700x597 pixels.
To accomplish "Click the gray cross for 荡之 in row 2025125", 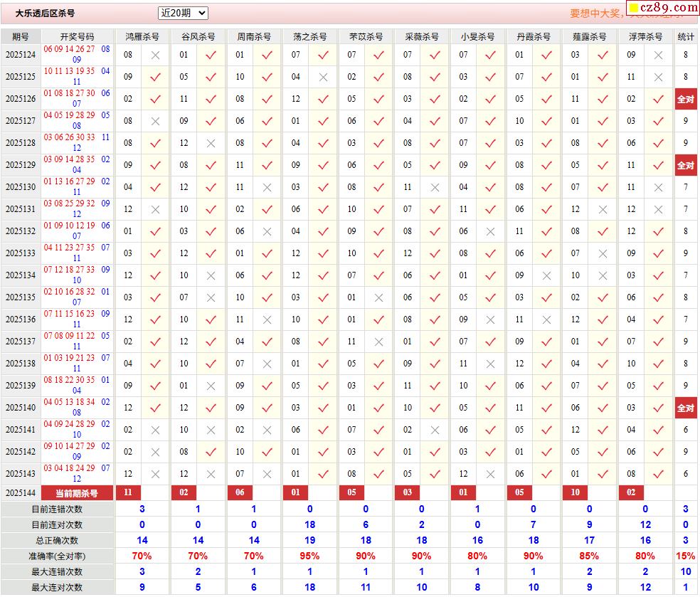I will [x=323, y=77].
